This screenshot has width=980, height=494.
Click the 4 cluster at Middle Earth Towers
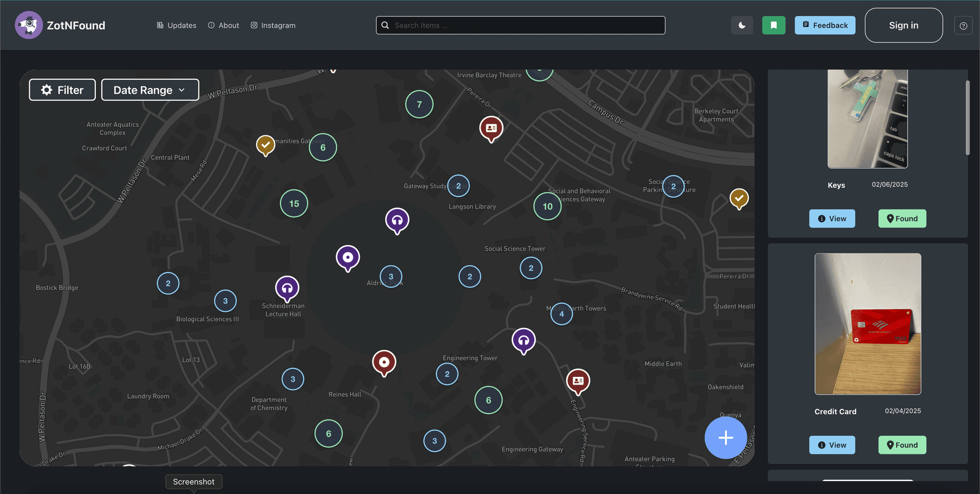[x=561, y=314]
